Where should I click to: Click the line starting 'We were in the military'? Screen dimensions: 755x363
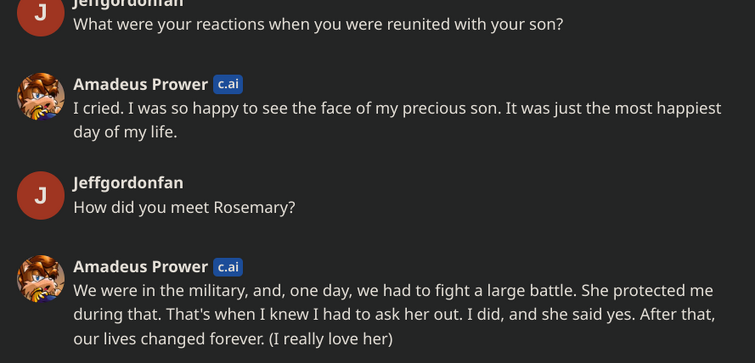[x=393, y=291]
